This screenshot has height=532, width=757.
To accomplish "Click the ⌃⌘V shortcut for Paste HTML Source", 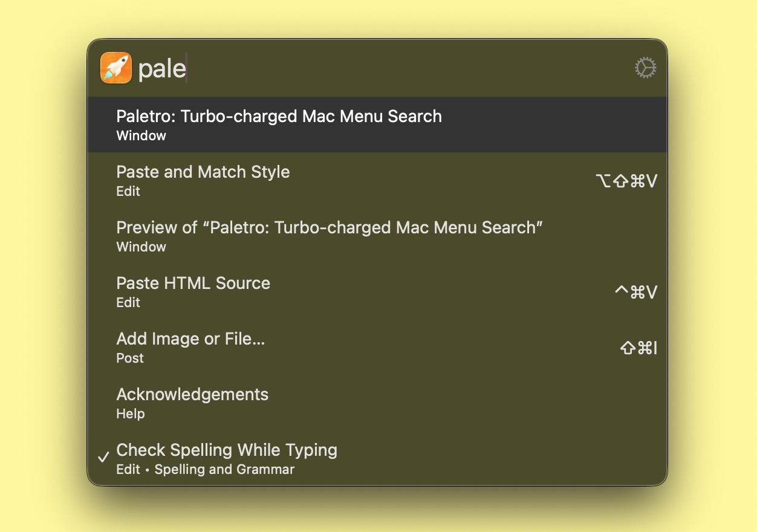I will click(x=635, y=292).
